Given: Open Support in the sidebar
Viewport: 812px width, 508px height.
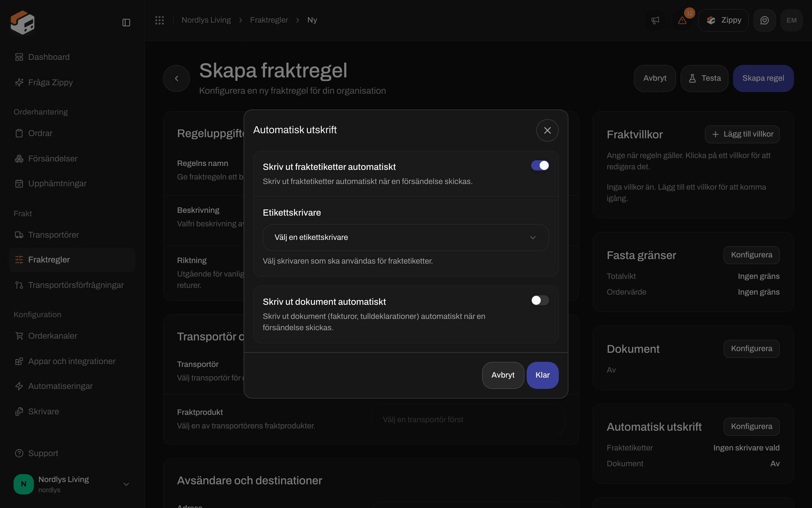Looking at the screenshot, I should 72,453.
